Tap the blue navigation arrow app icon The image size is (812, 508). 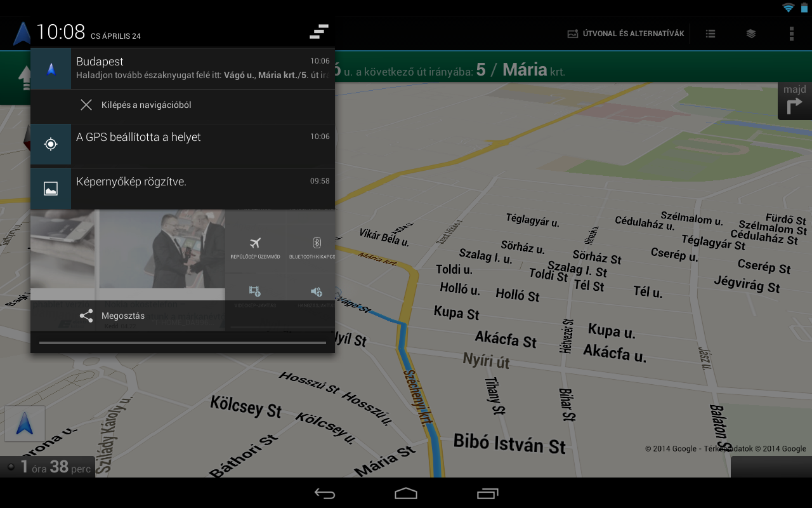click(22, 33)
